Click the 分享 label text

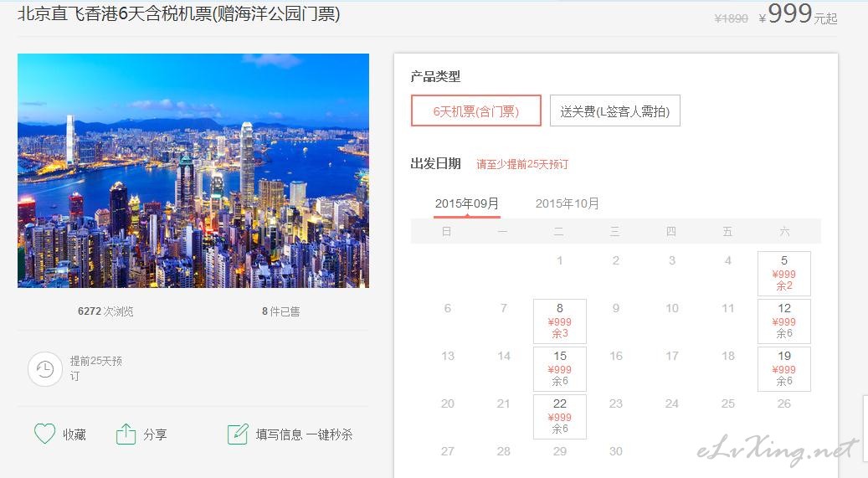pyautogui.click(x=155, y=434)
